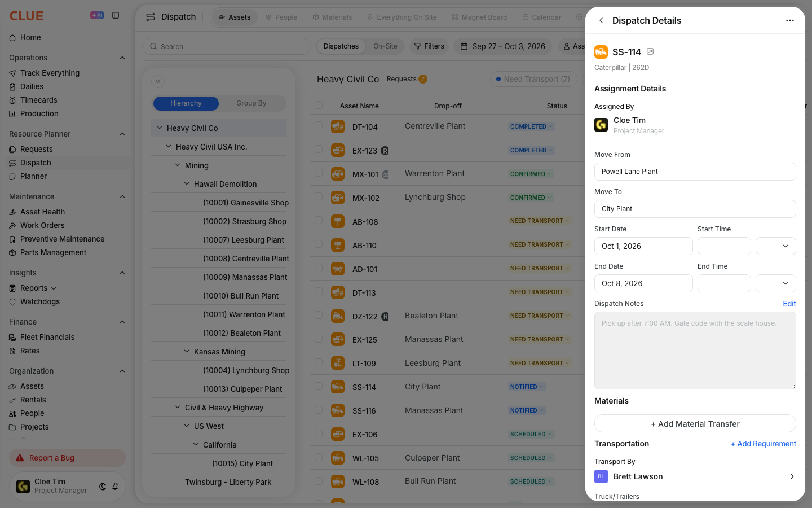The width and height of the screenshot is (812, 508).
Task: Click the AB-108 asset icon
Action: click(x=338, y=221)
